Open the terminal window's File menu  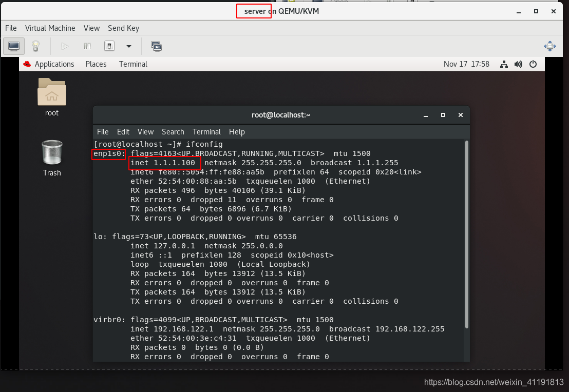[x=103, y=132]
